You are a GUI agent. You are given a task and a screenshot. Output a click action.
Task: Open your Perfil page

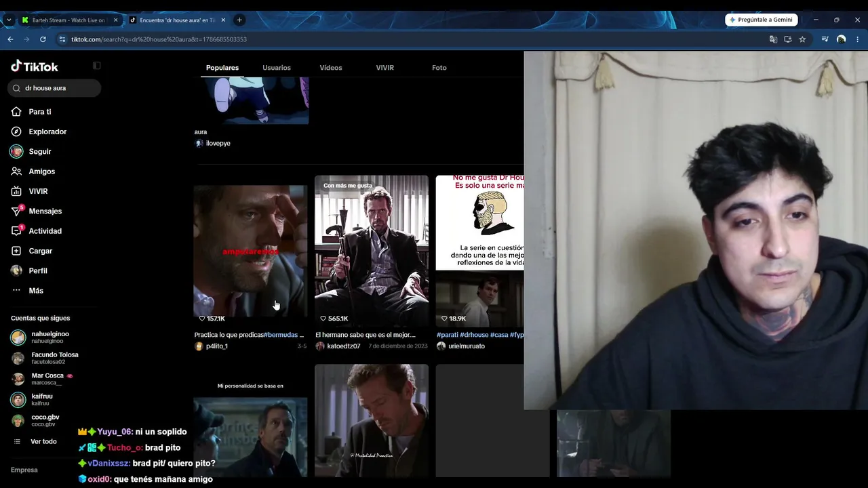point(38,270)
